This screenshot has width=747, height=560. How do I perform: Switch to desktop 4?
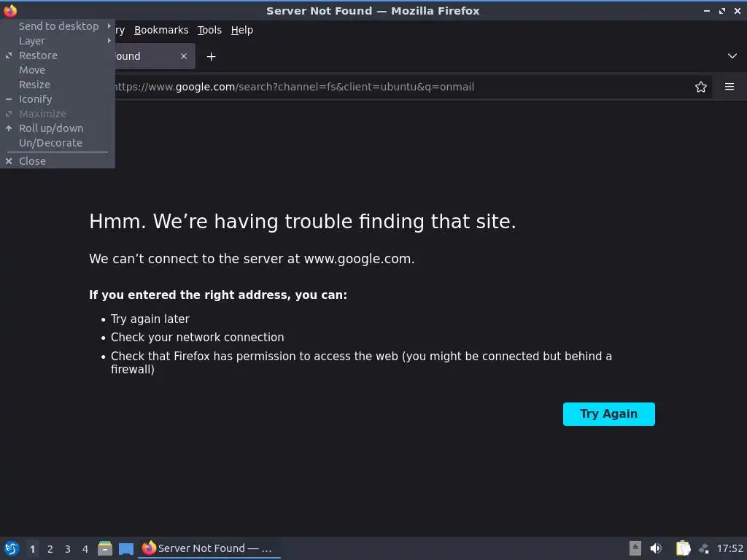coord(85,549)
